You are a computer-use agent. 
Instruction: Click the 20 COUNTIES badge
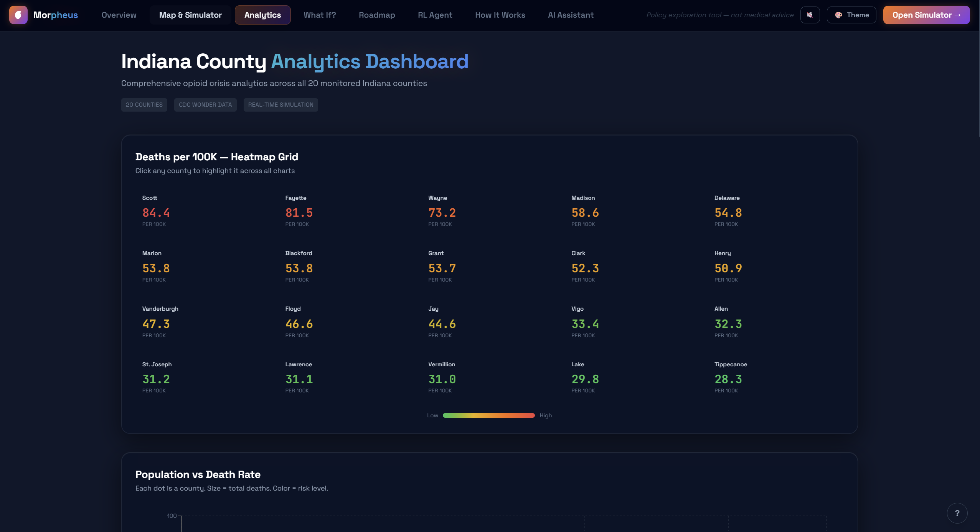pyautogui.click(x=144, y=105)
